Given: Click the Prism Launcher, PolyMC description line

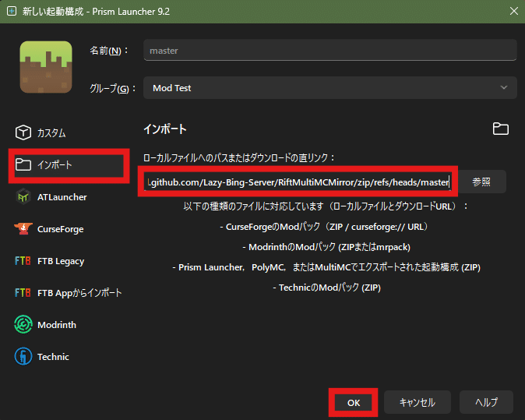Looking at the screenshot, I should point(326,267).
